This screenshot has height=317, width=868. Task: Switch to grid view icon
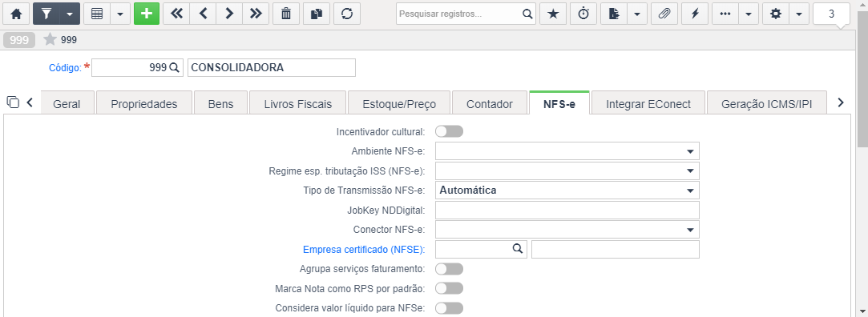pos(97,14)
